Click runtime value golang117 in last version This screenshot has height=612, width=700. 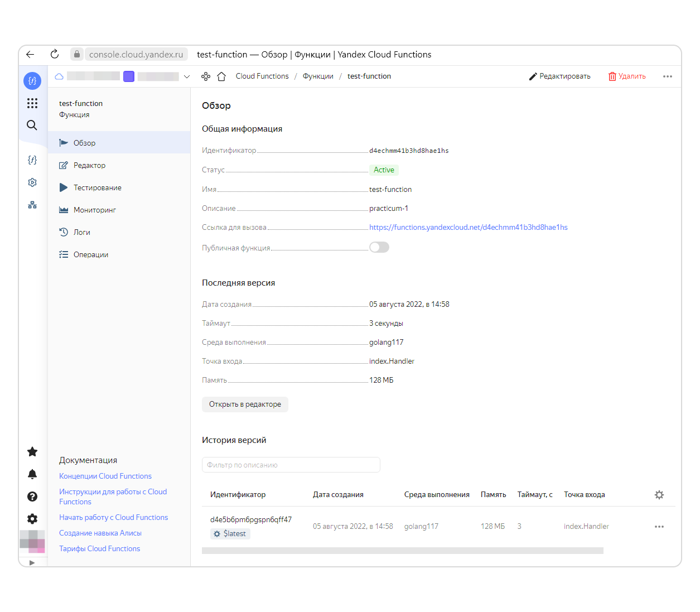(386, 343)
